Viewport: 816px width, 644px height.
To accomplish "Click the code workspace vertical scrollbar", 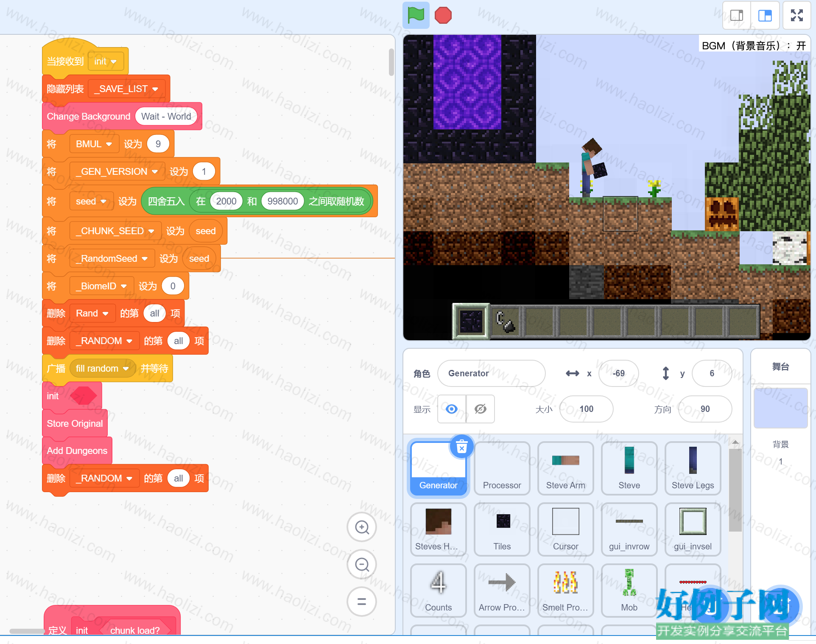I will (391, 62).
